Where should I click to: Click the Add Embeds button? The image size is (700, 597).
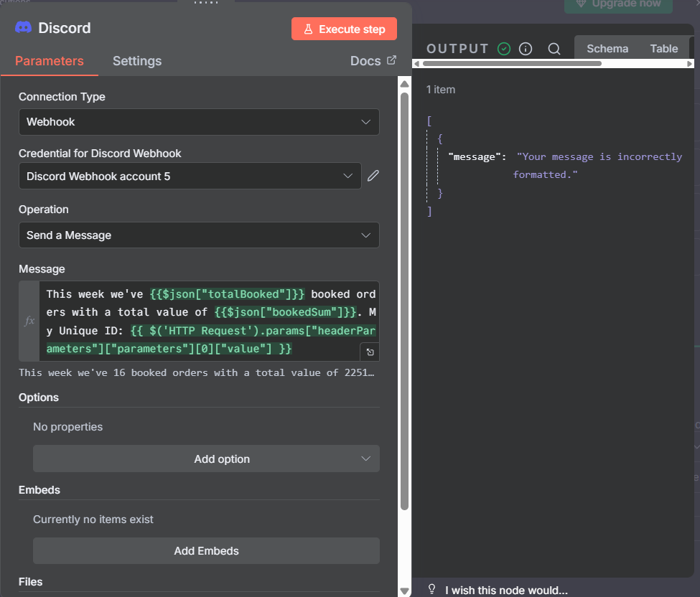tap(206, 551)
